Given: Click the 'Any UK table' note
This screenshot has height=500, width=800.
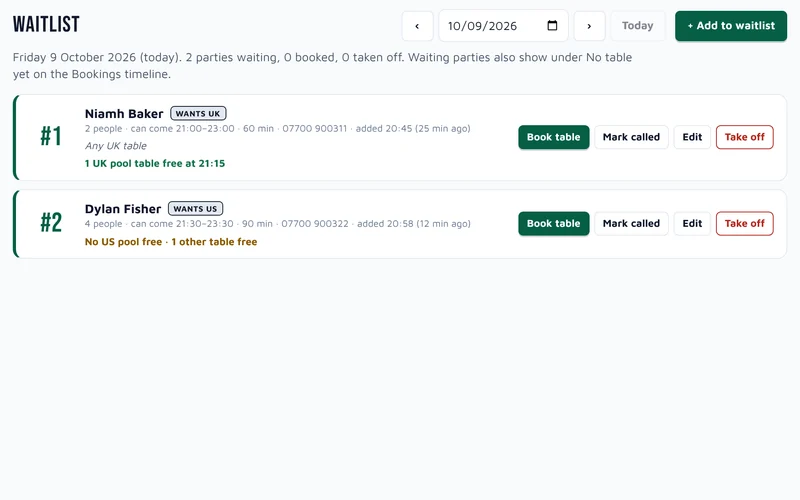Looking at the screenshot, I should [116, 146].
